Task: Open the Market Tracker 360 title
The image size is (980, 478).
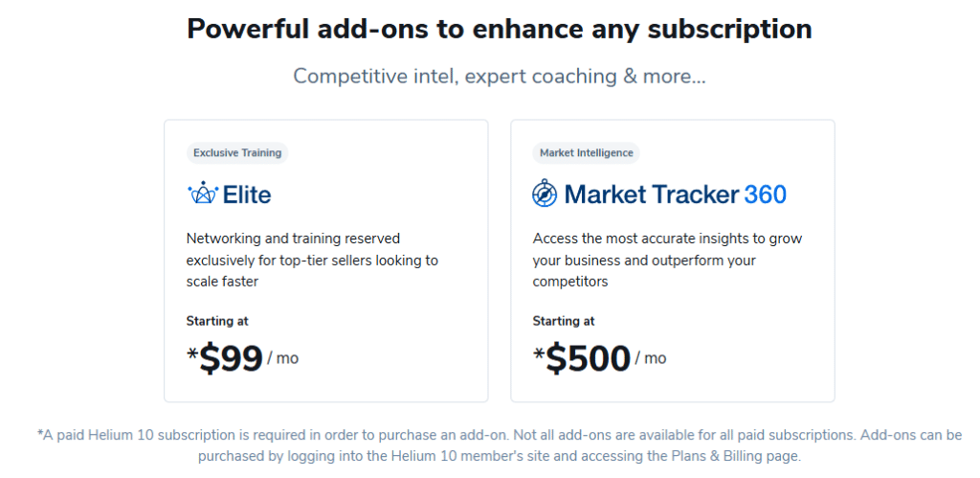Action: tap(651, 194)
